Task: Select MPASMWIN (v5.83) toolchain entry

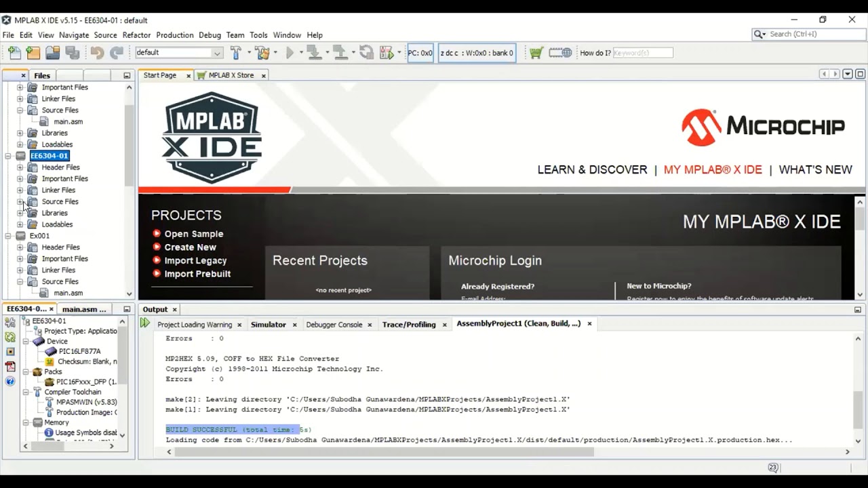Action: pyautogui.click(x=86, y=402)
